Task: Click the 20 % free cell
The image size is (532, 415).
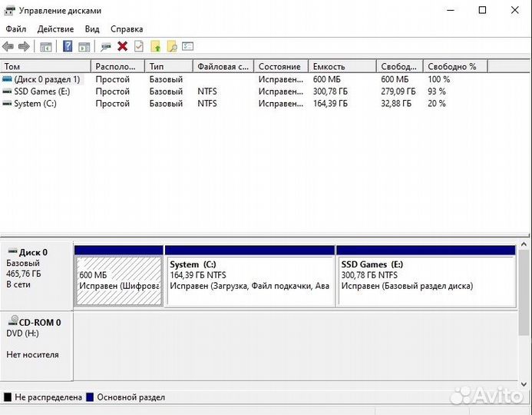Action: pos(437,104)
